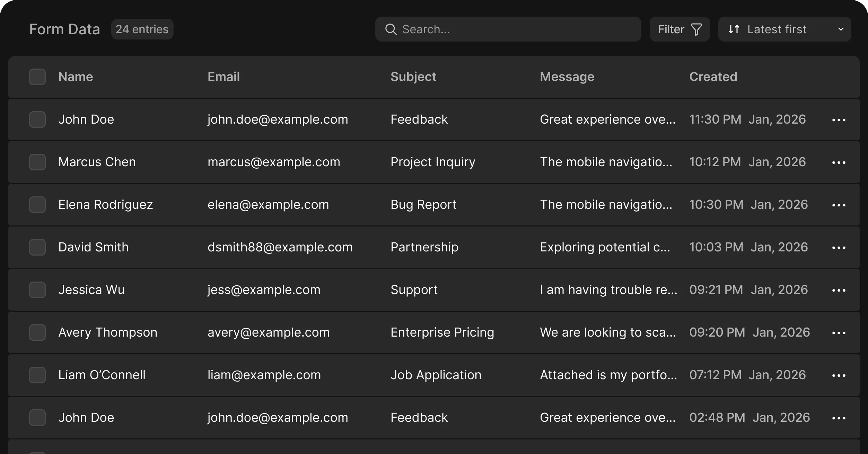The height and width of the screenshot is (454, 868).
Task: Click the Liam O'Connell name cell
Action: (x=102, y=375)
